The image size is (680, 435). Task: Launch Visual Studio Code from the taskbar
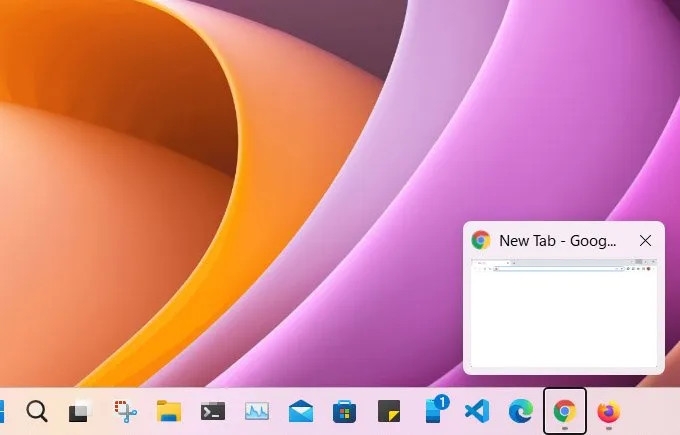477,411
